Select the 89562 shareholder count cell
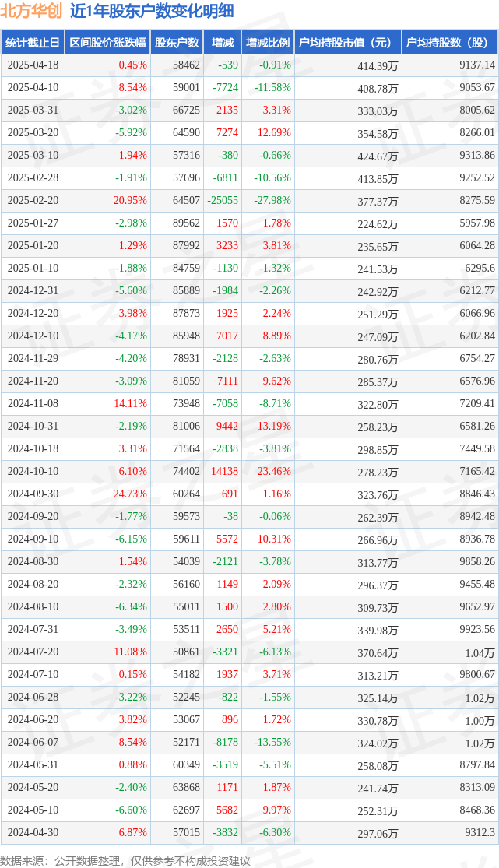499x868 pixels. pyautogui.click(x=186, y=223)
